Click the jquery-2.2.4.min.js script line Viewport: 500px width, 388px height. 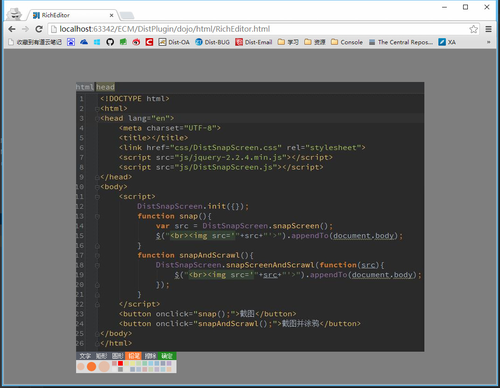(x=226, y=157)
